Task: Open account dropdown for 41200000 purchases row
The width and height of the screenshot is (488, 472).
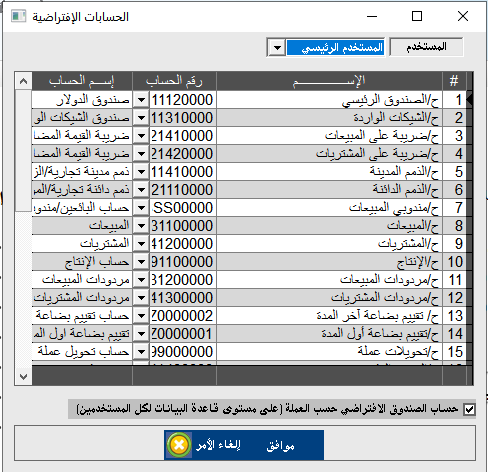Action: click(141, 244)
